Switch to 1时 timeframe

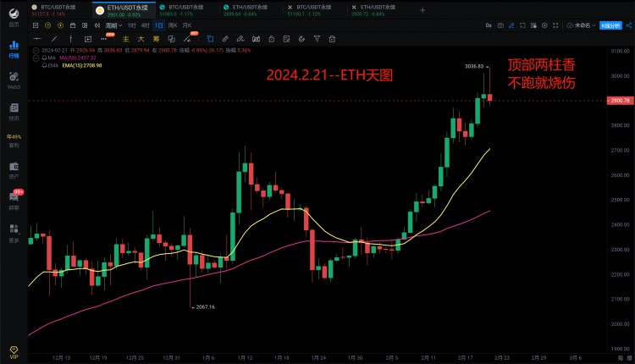click(x=131, y=25)
